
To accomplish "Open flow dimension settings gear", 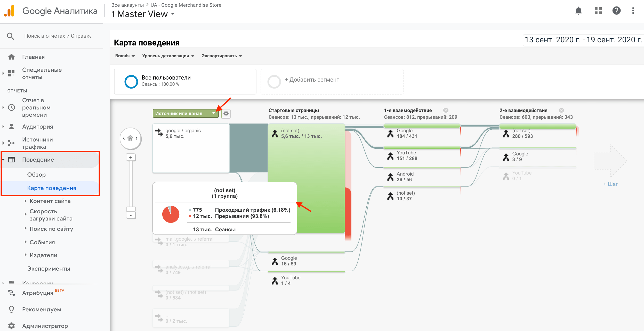I will point(226,113).
